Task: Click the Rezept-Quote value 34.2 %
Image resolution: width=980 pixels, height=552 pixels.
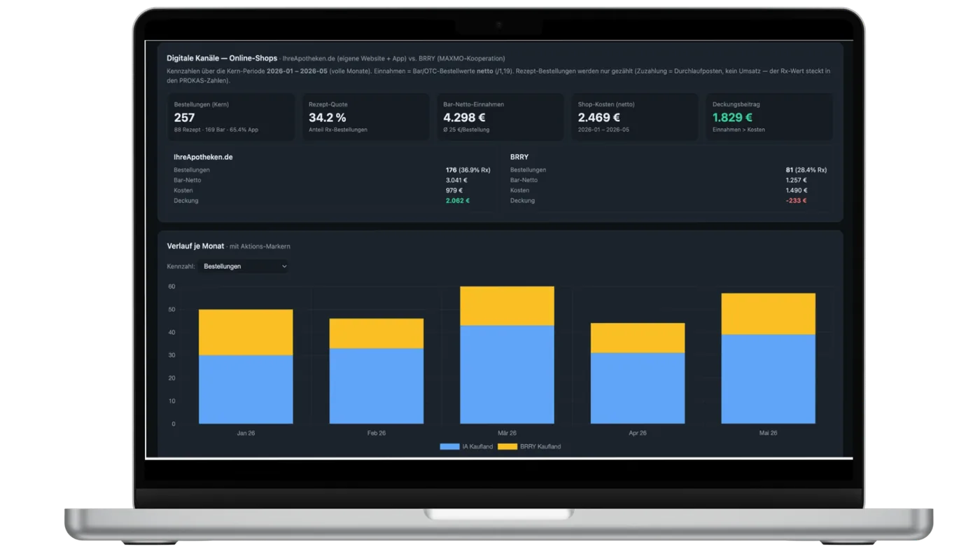Action: pos(328,118)
